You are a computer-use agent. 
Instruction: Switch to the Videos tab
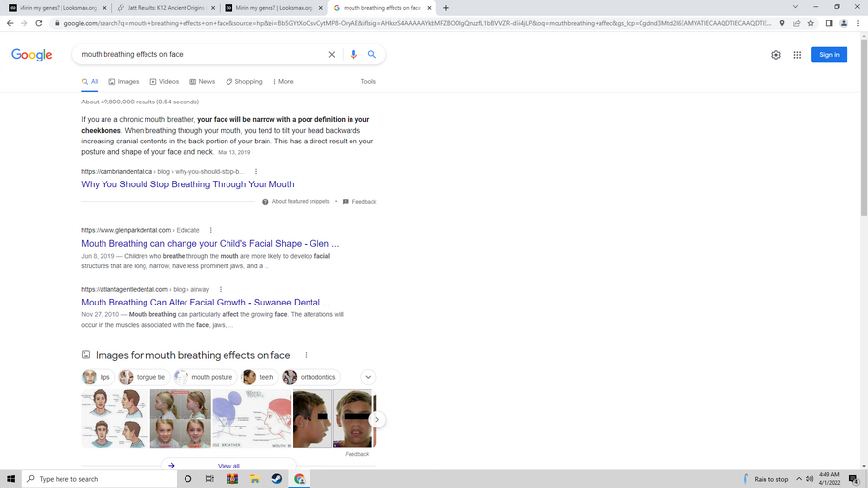coord(164,82)
